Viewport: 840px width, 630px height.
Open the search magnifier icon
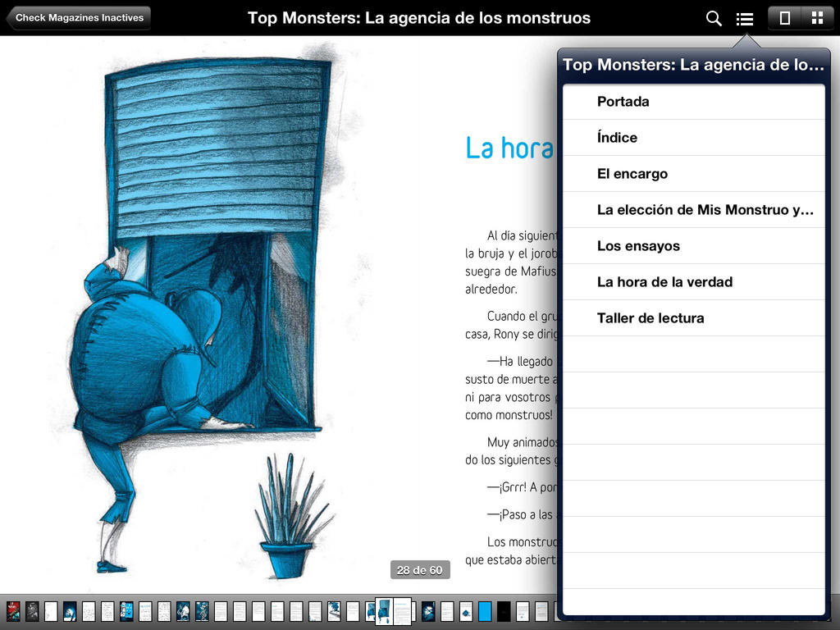[x=714, y=18]
